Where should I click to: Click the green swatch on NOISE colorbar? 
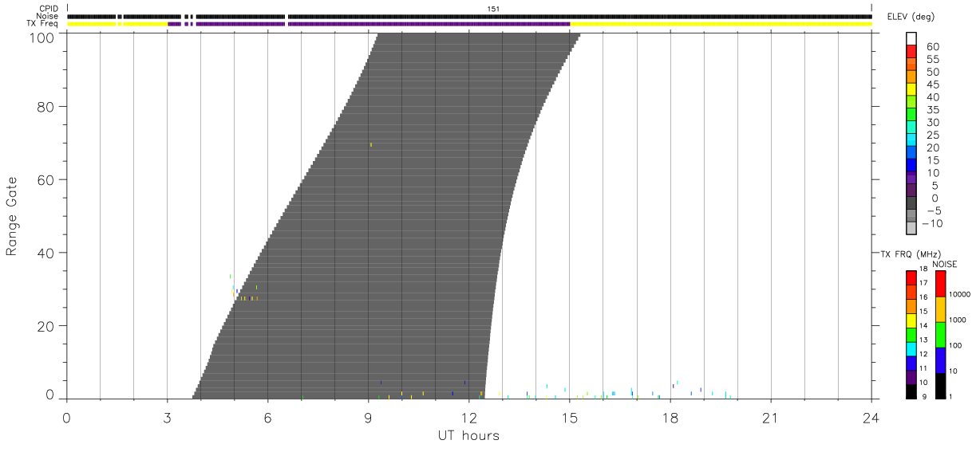(x=940, y=335)
